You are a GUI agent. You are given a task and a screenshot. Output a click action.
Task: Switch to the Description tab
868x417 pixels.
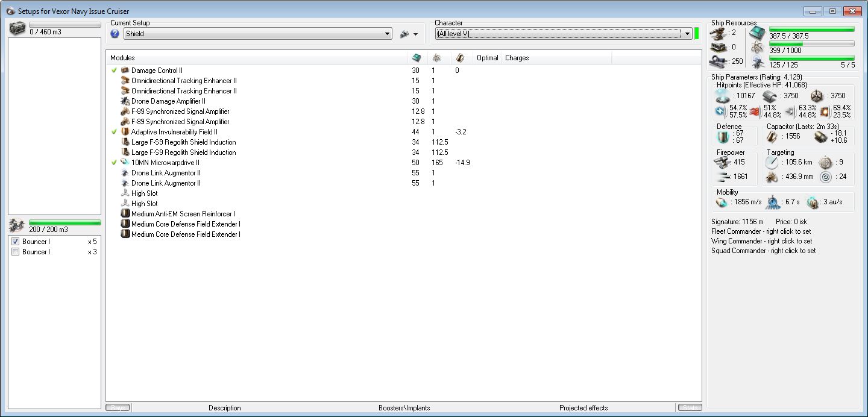click(x=225, y=408)
